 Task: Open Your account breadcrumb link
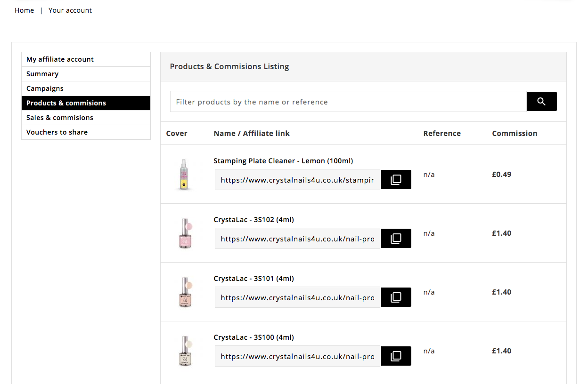tap(70, 10)
